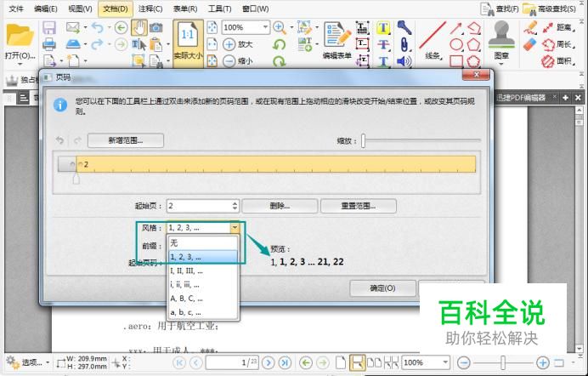The width and height of the screenshot is (588, 376).
Task: Click the eraser tool icon
Action: [530, 44]
